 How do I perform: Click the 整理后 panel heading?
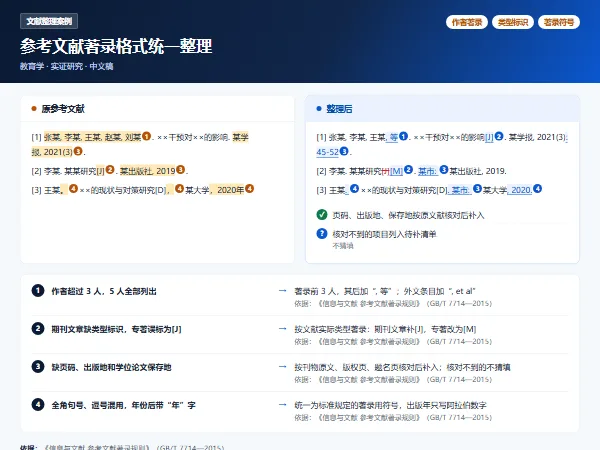point(339,109)
